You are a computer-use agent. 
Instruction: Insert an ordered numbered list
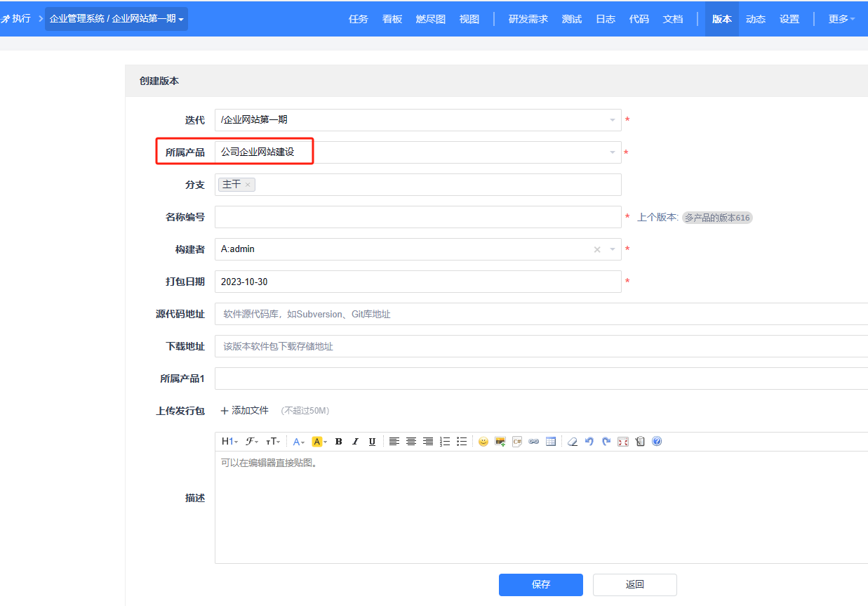[x=445, y=442]
